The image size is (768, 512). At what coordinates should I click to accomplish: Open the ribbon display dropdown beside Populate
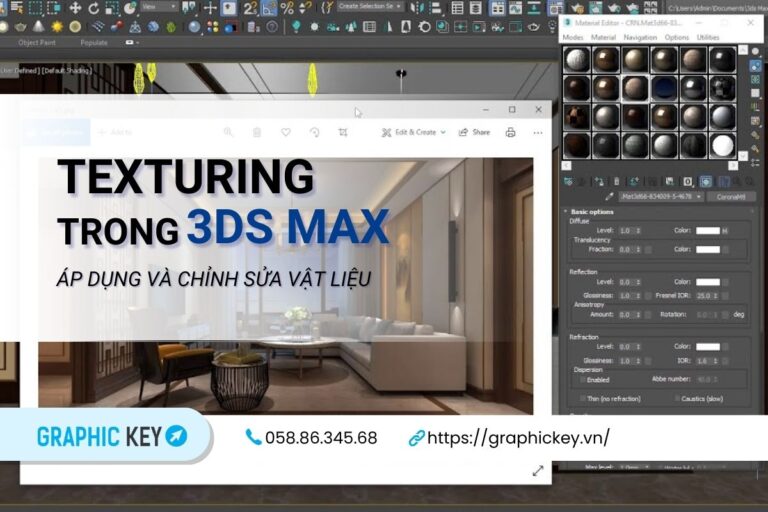(x=132, y=43)
